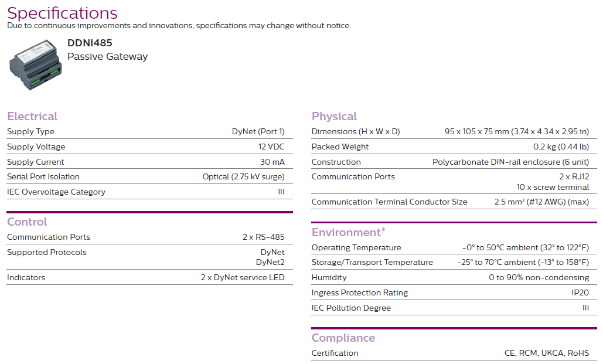Image resolution: width=603 pixels, height=364 pixels.
Task: Select the DDNI485 model name
Action: click(x=90, y=43)
